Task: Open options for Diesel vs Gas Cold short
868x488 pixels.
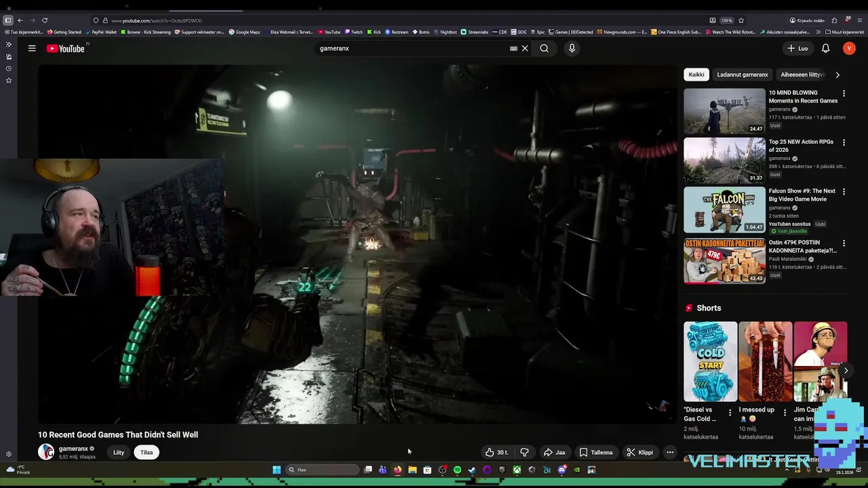Action: [x=730, y=412]
